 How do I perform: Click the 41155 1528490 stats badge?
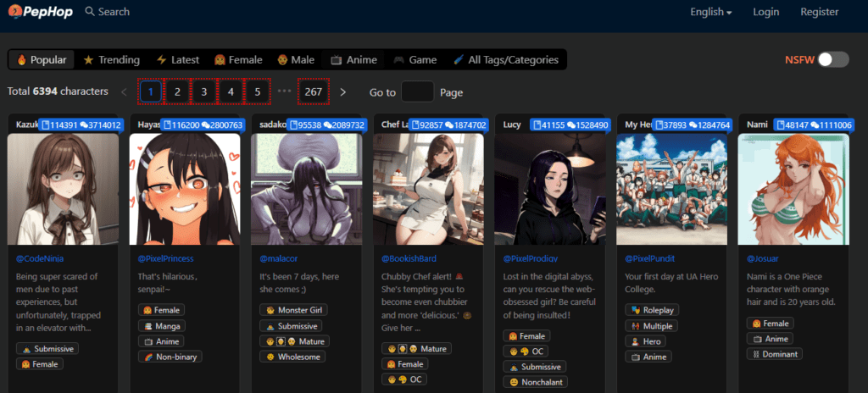[570, 125]
